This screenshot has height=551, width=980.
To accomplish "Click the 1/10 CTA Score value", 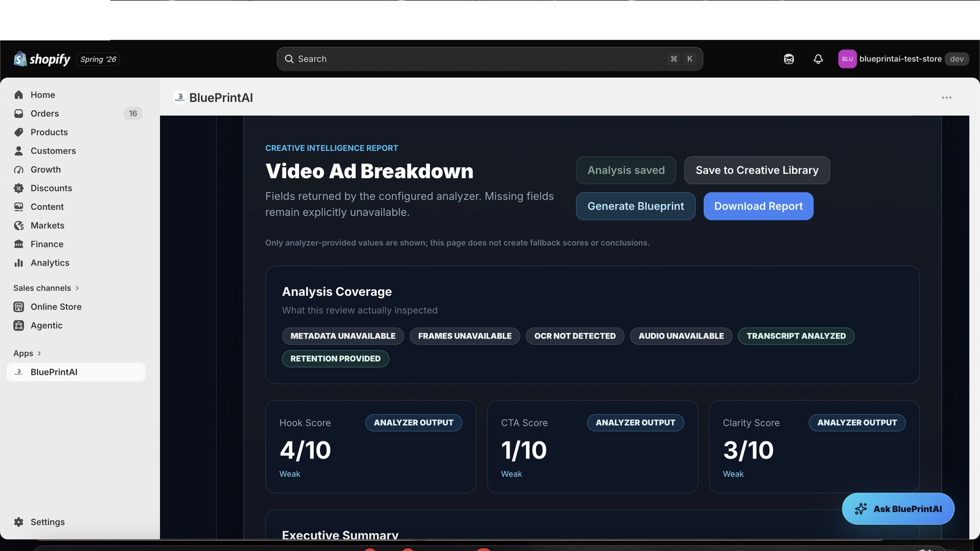I will [524, 451].
